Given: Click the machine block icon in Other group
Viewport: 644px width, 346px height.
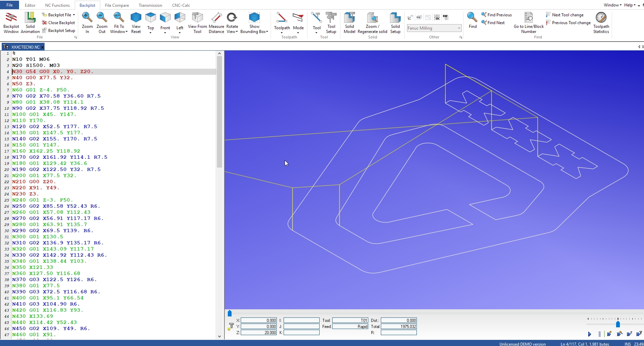Looking at the screenshot, I should [419, 17].
